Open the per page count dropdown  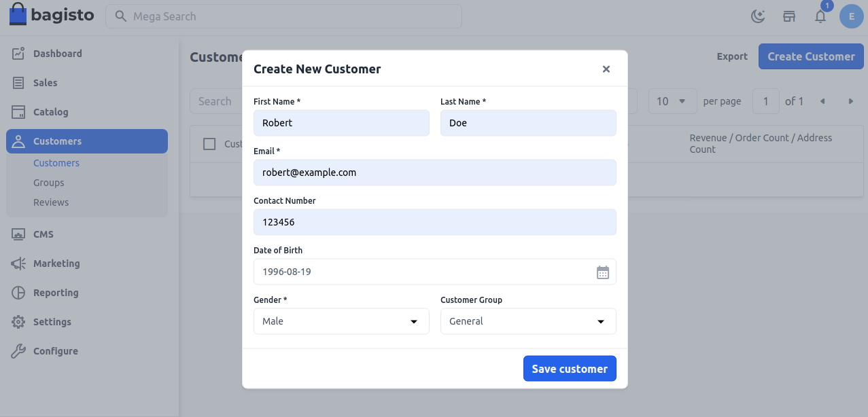[x=672, y=101]
